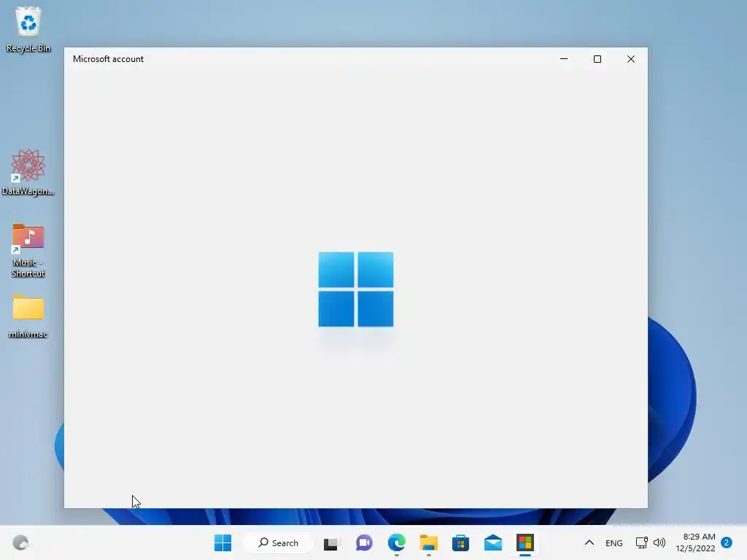Screen dimensions: 747x560
Task: Click the Microsoft account window title
Action: [x=108, y=59]
